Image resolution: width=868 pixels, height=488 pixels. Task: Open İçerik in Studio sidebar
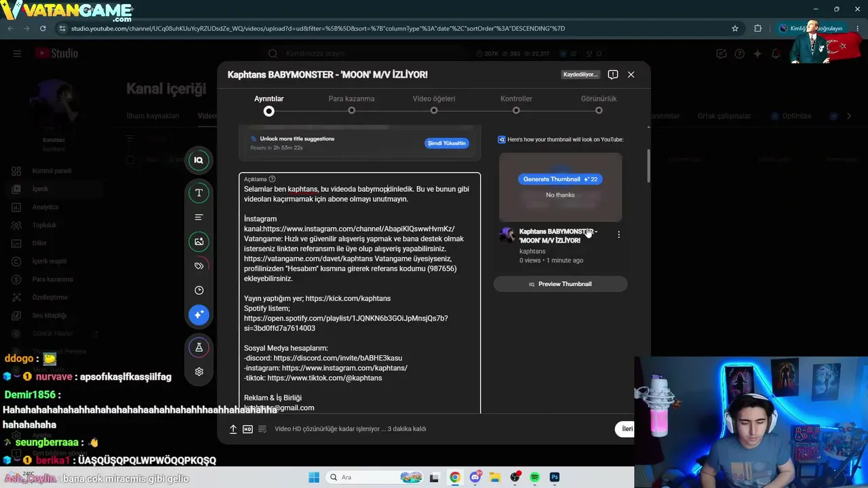pos(40,189)
